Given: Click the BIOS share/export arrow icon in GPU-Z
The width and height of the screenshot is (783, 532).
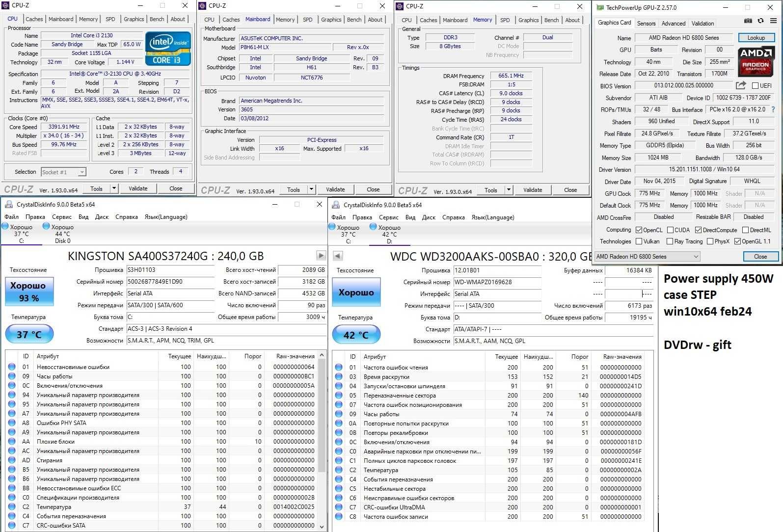Looking at the screenshot, I should coord(741,85).
